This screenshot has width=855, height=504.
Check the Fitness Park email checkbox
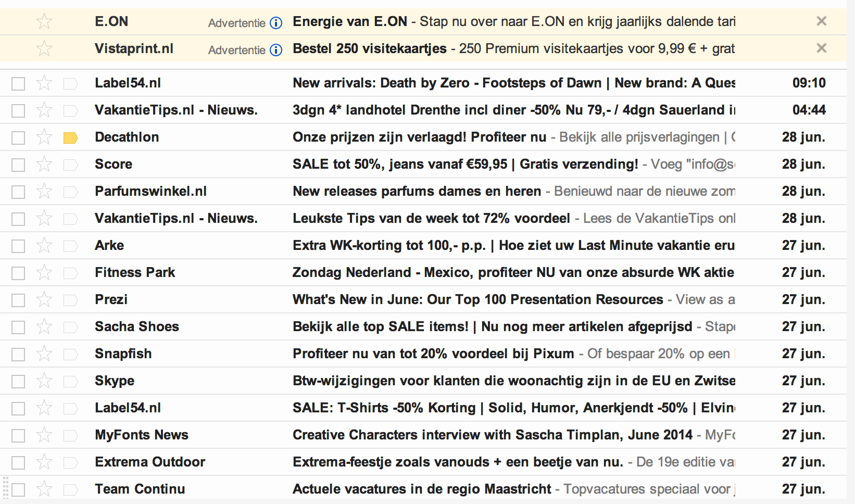click(x=18, y=273)
